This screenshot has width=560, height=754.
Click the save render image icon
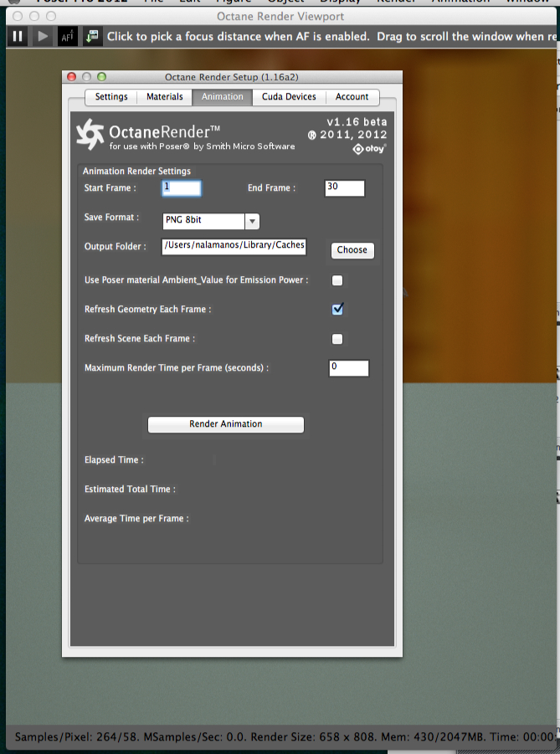[x=92, y=37]
